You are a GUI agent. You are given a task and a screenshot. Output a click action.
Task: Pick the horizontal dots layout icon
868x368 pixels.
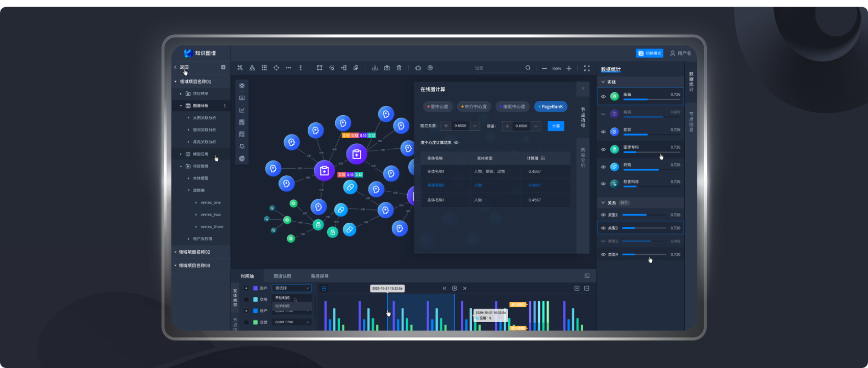pos(288,68)
